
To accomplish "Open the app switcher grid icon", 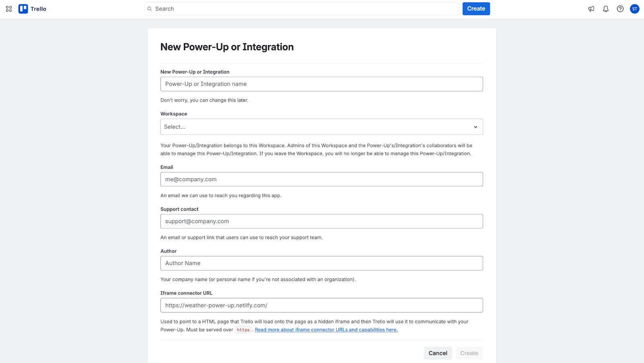I will coord(9,9).
